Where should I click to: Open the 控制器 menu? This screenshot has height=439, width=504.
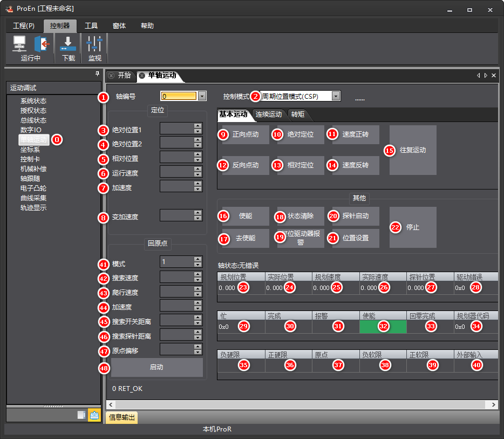click(x=60, y=26)
